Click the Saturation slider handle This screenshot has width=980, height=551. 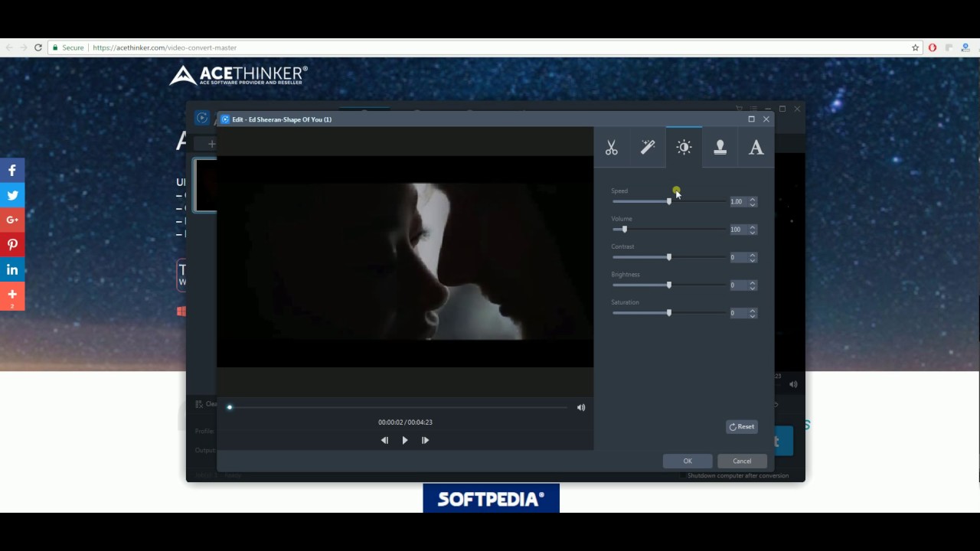tap(669, 312)
